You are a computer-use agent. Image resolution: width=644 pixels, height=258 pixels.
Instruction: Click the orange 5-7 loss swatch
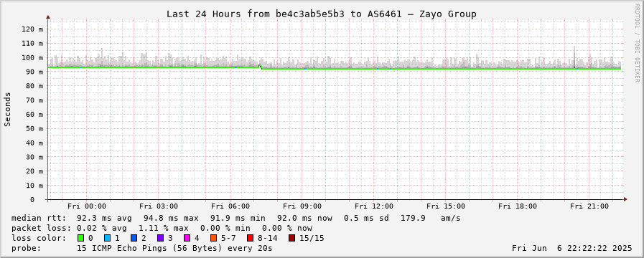click(x=213, y=238)
